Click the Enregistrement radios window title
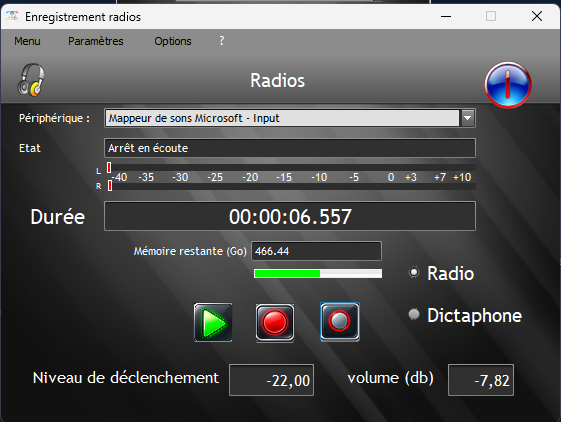Viewport: 561px width, 422px height. click(83, 17)
